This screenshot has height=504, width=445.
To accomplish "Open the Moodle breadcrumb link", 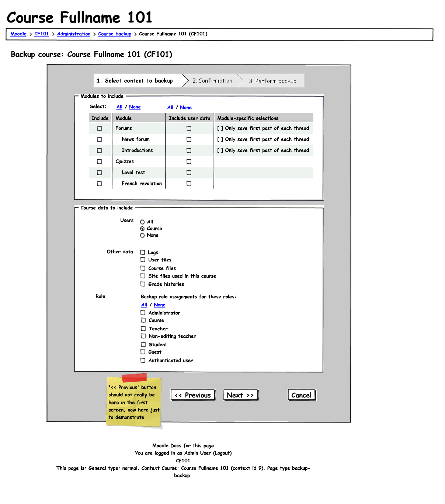I will point(18,34).
